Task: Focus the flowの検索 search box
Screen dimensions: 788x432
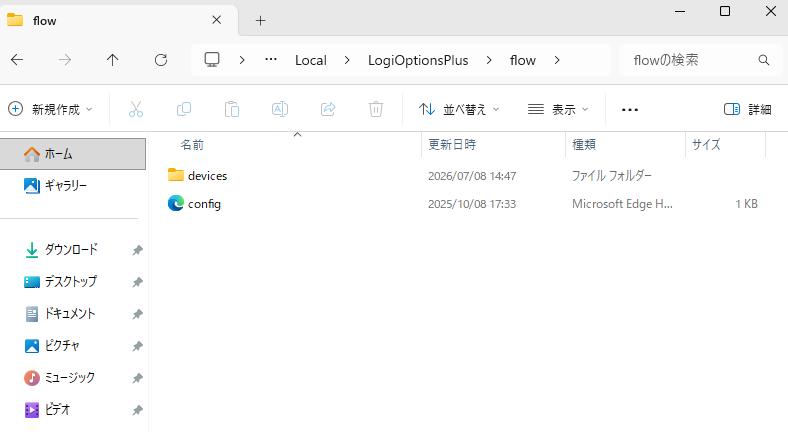Action: coord(701,60)
